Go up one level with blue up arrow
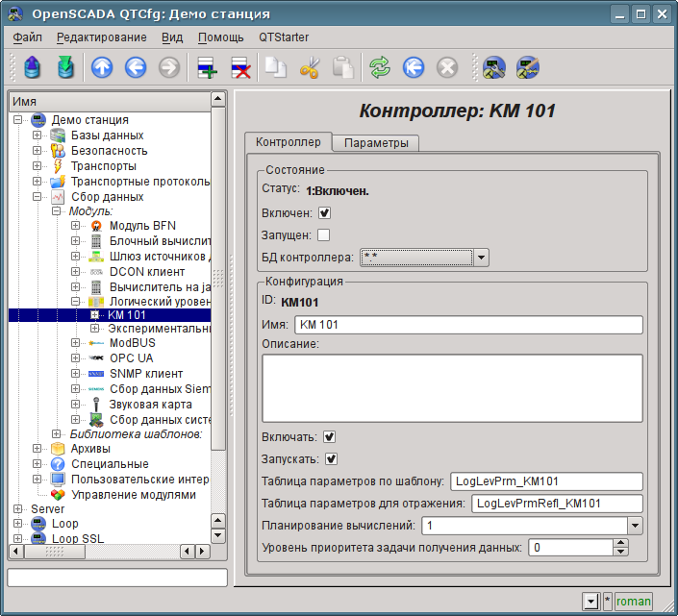678x616 pixels. point(101,67)
